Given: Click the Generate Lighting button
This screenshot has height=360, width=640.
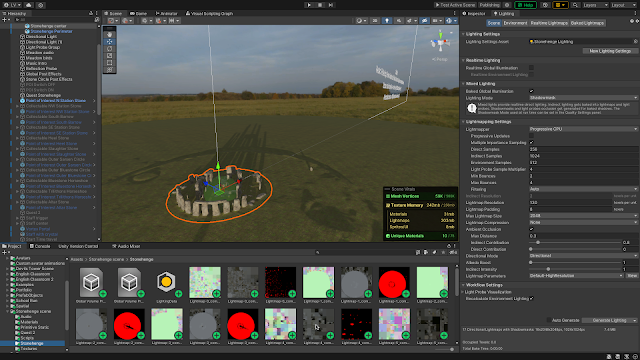Looking at the screenshot, I should pyautogui.click(x=609, y=320).
